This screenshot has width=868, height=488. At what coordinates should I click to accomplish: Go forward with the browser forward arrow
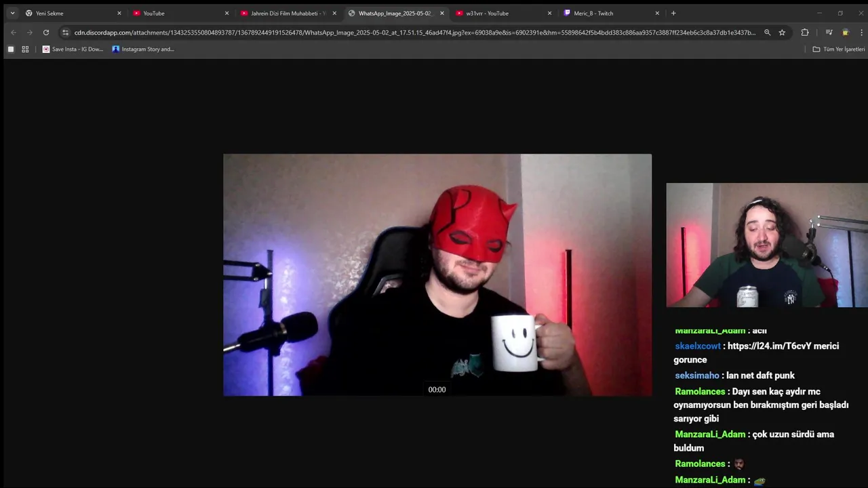pyautogui.click(x=29, y=32)
